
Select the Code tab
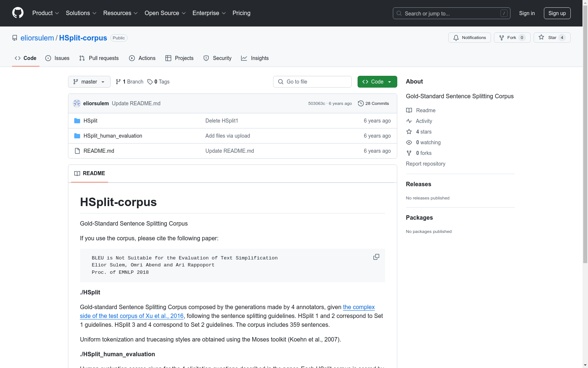[26, 58]
